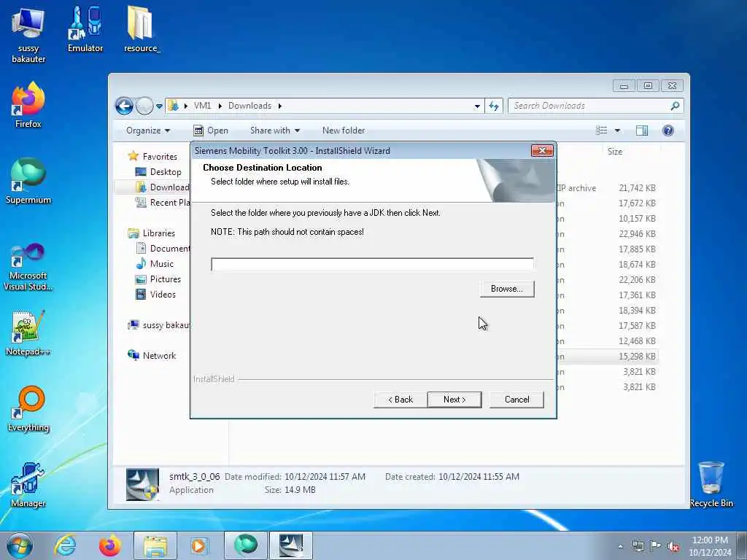This screenshot has width=747, height=560.
Task: Click the search magnifier in Explorer
Action: coord(675,106)
